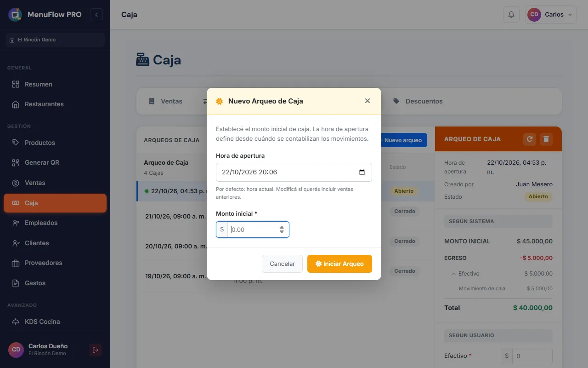588x368 pixels.
Task: Click the Resumen sidebar icon
Action: (x=16, y=84)
